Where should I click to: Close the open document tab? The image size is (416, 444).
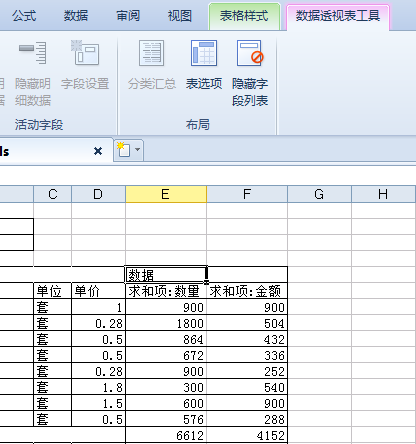(x=98, y=151)
